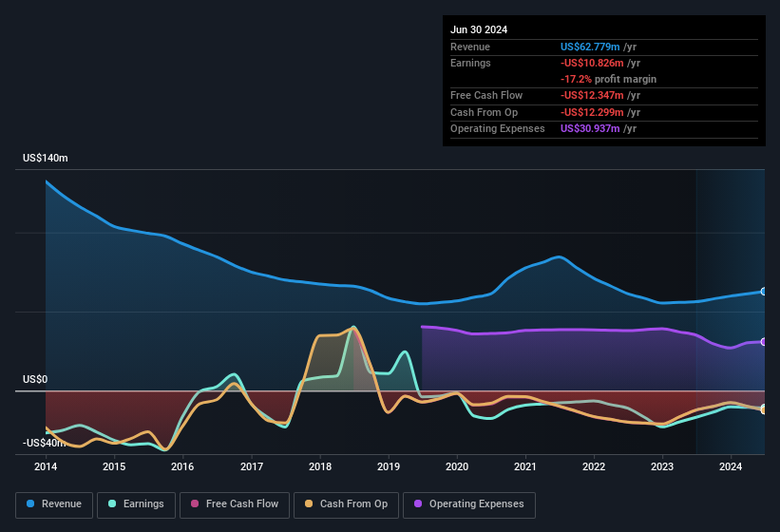Click the Cash From Op endpoint marker
Image resolution: width=780 pixels, height=532 pixels.
click(x=764, y=409)
